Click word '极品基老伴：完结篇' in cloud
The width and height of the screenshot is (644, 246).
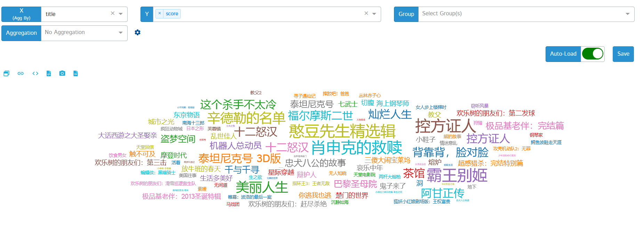[525, 126]
